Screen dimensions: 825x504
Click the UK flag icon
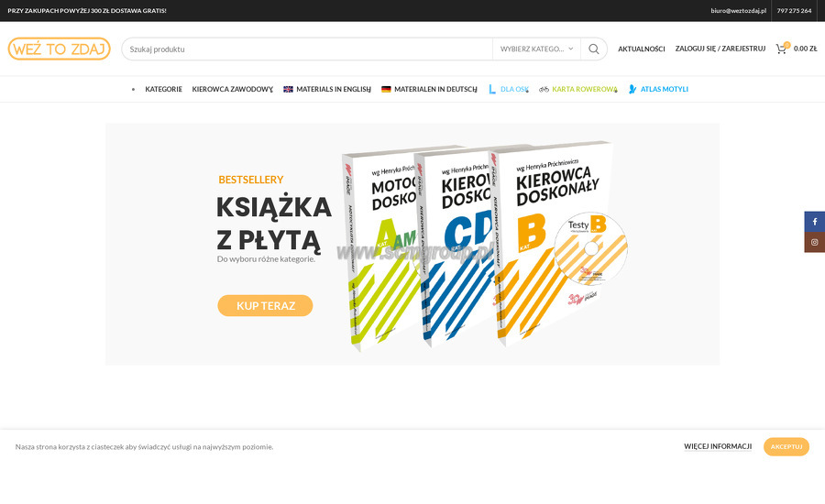[x=288, y=90]
